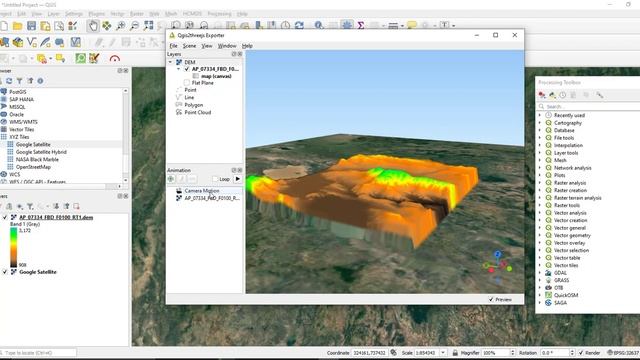
Task: Click filter legend icon in Layers panel
Action: (x=30, y=207)
